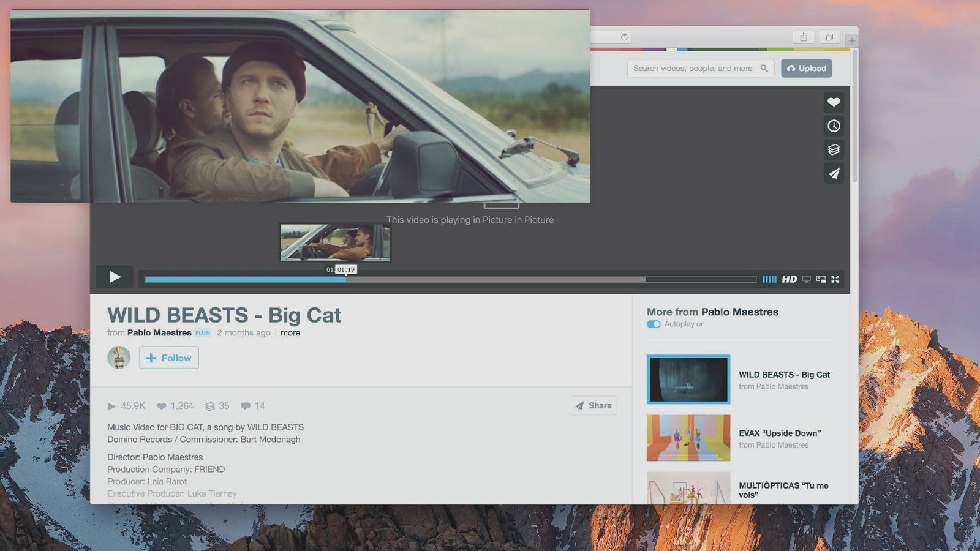
Task: Click the 'Producer: Laia Barot' line
Action: [x=147, y=482]
